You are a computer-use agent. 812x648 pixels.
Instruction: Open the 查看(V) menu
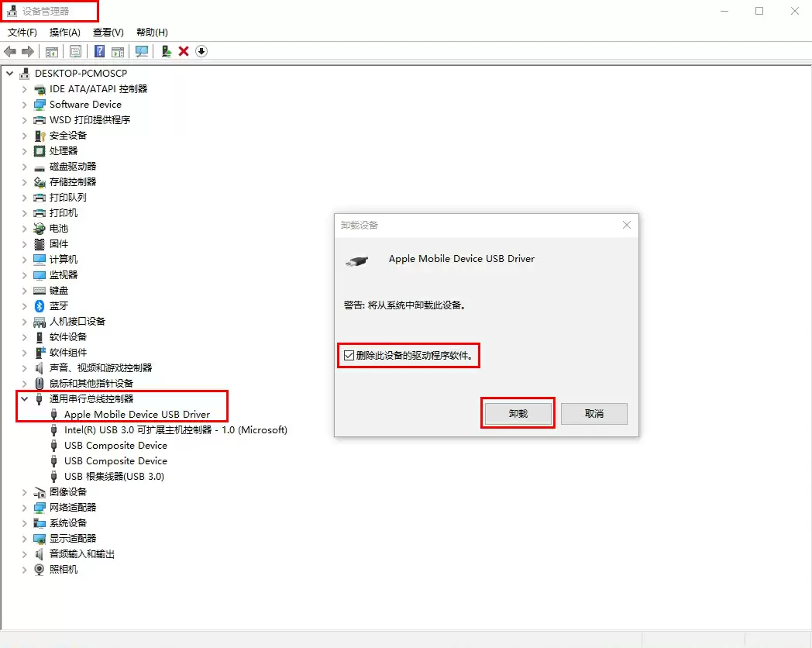[108, 33]
